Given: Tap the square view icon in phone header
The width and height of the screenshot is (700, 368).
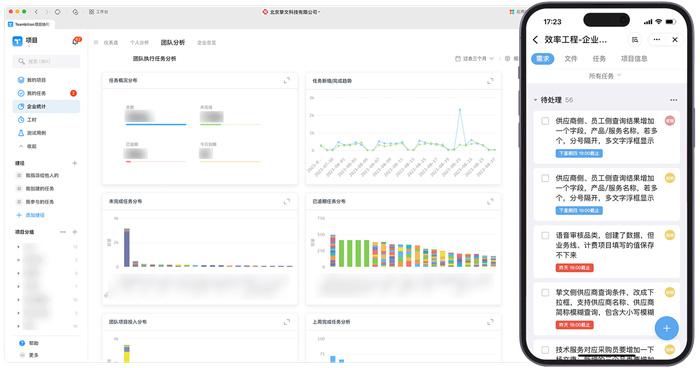Looking at the screenshot, I should pos(634,40).
